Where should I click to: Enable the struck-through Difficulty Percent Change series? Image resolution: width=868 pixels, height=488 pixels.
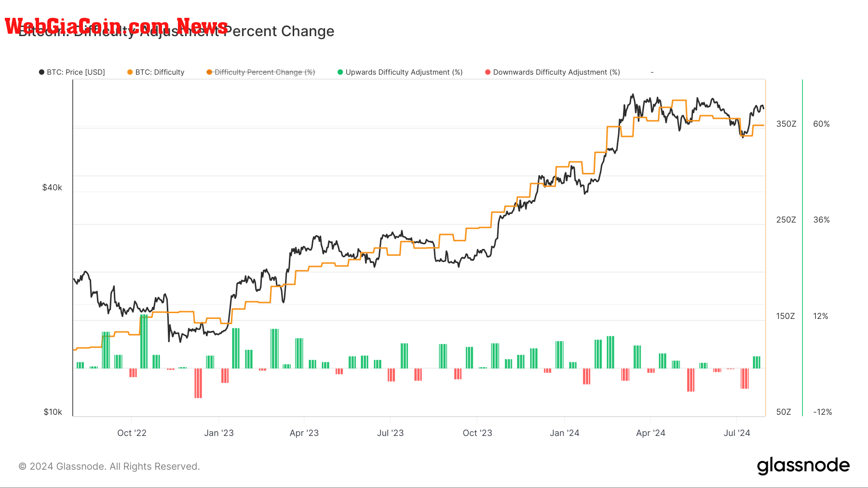click(260, 72)
